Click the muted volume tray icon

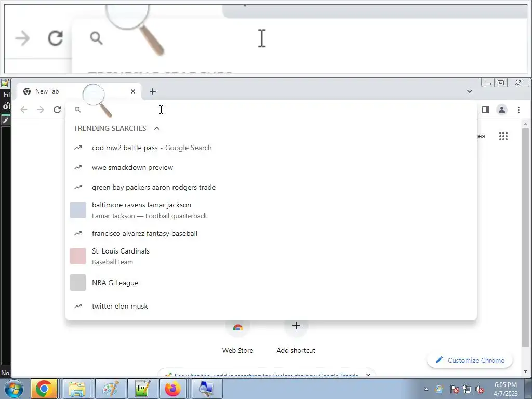tap(480, 390)
